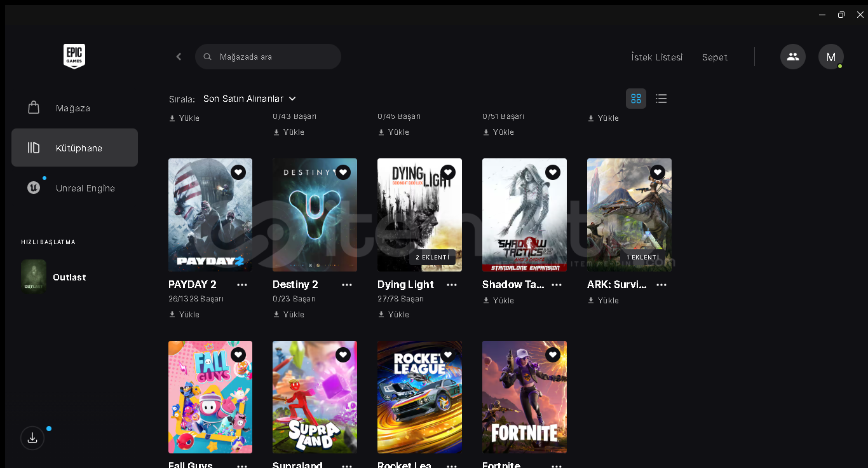Click Yükle under Destiny 2

[288, 314]
